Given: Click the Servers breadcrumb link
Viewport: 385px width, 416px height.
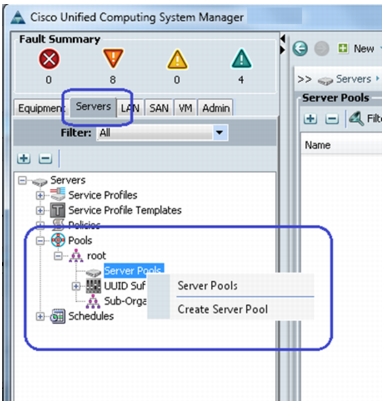Looking at the screenshot, I should pos(353,79).
